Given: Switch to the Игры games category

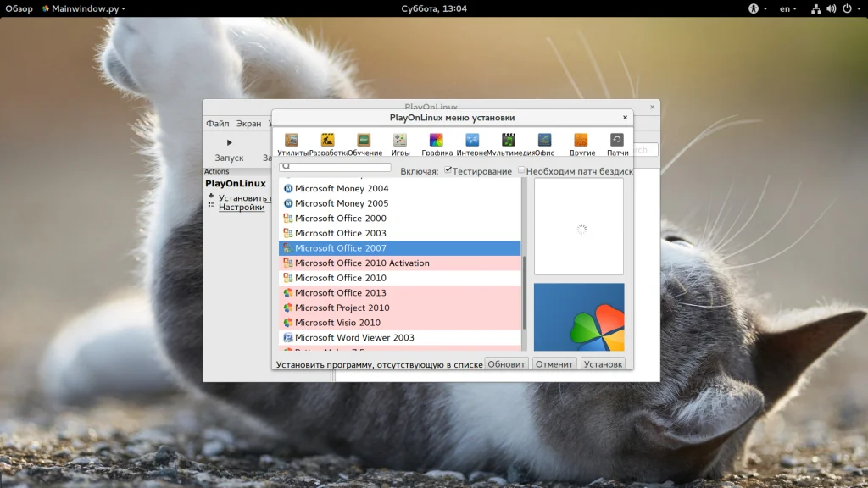Looking at the screenshot, I should [400, 141].
